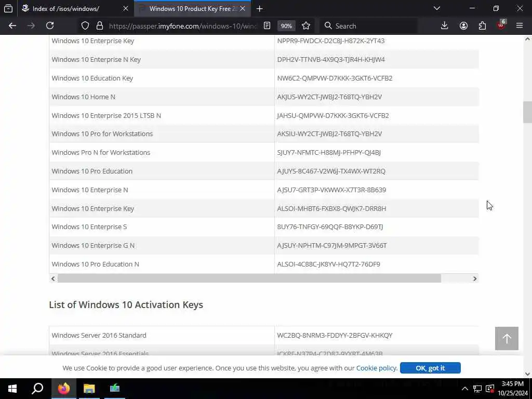
Task: Open the tray icon with red dot
Action: [x=490, y=389]
